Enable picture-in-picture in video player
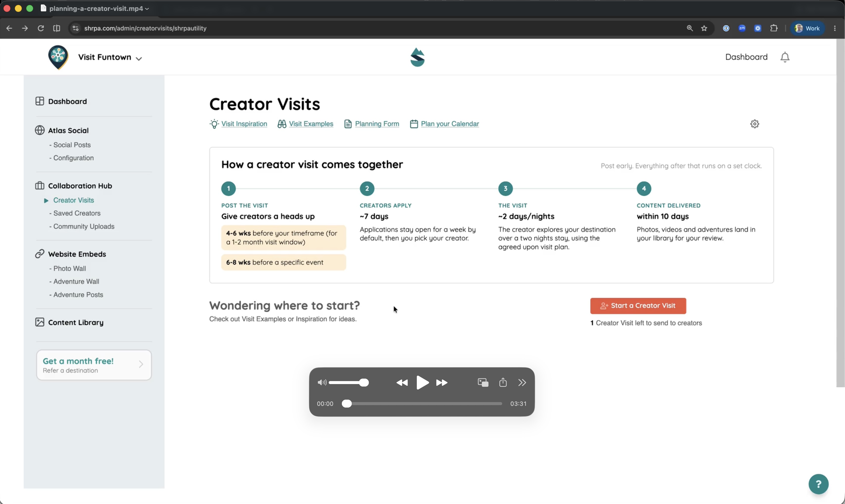 coord(483,382)
